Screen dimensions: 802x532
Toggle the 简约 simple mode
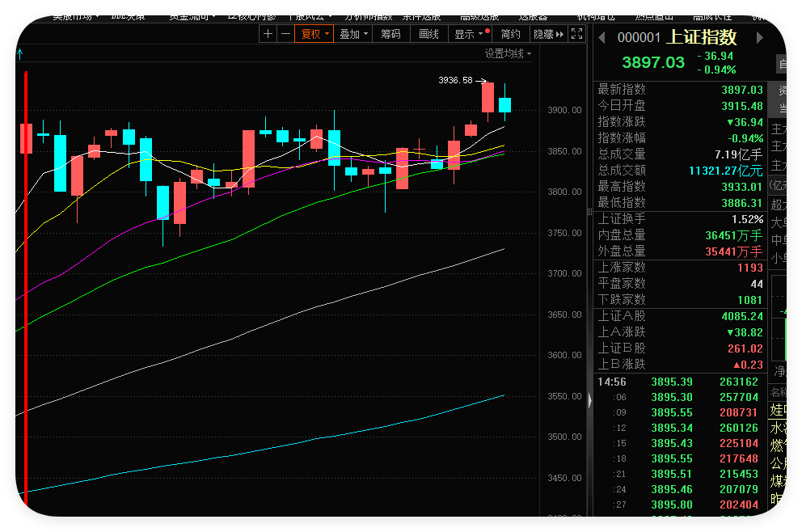(x=510, y=34)
